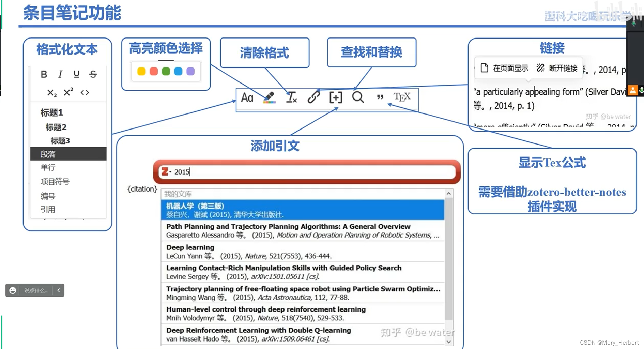Click the citation search field containing 2015
644x349 pixels.
[307, 171]
